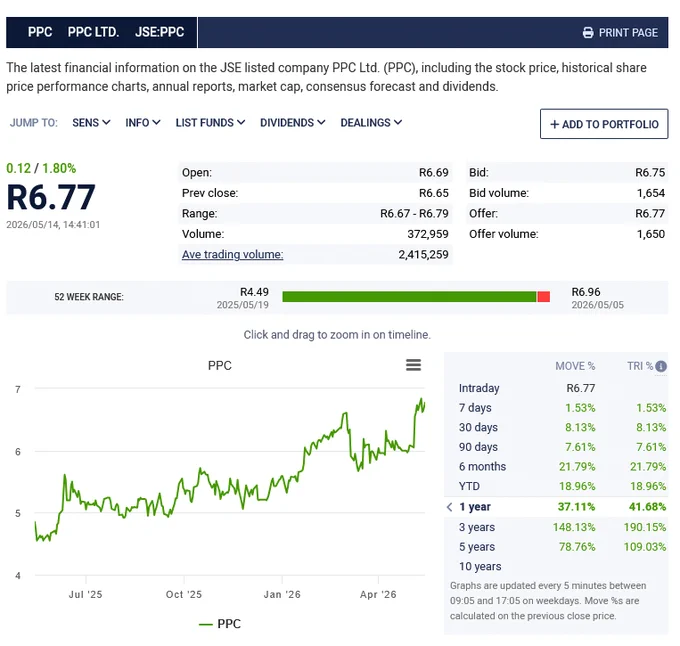680x646 pixels.
Task: Select the 30 days period row
Action: pos(556,427)
